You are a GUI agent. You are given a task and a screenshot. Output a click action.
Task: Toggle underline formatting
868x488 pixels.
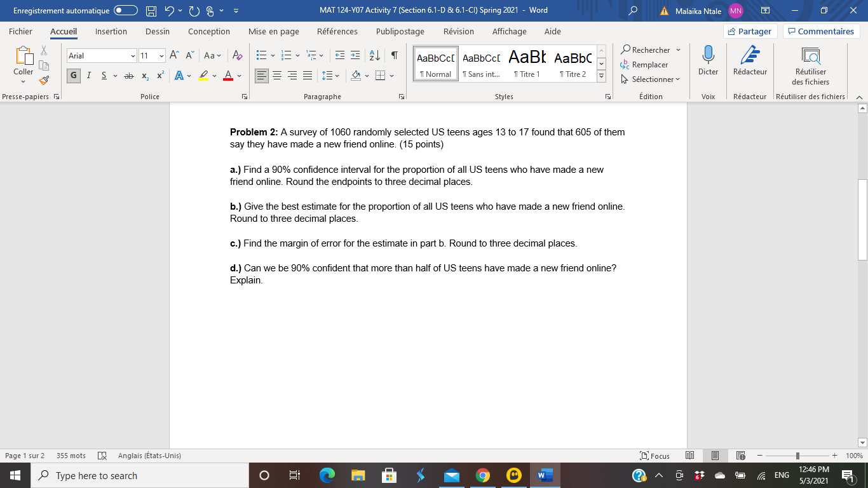click(x=103, y=76)
